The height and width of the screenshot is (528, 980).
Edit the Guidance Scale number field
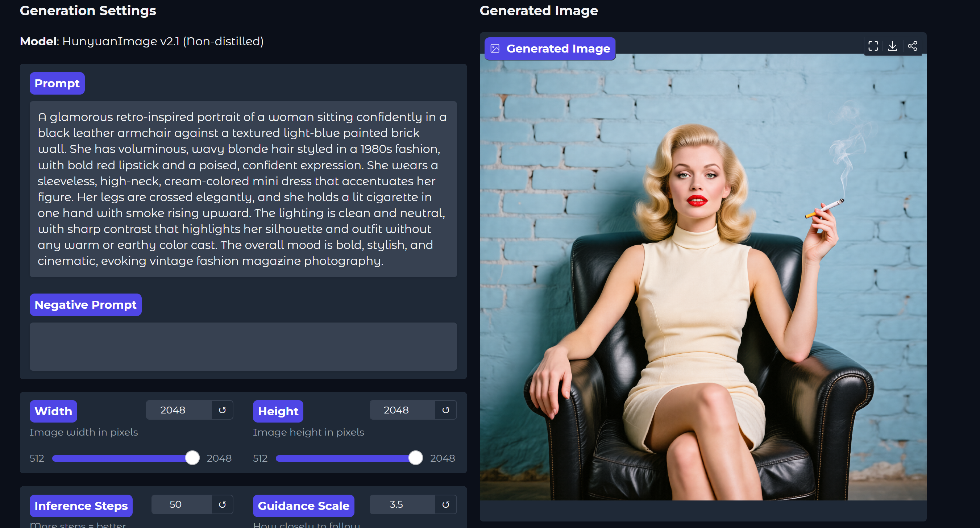[402, 504]
